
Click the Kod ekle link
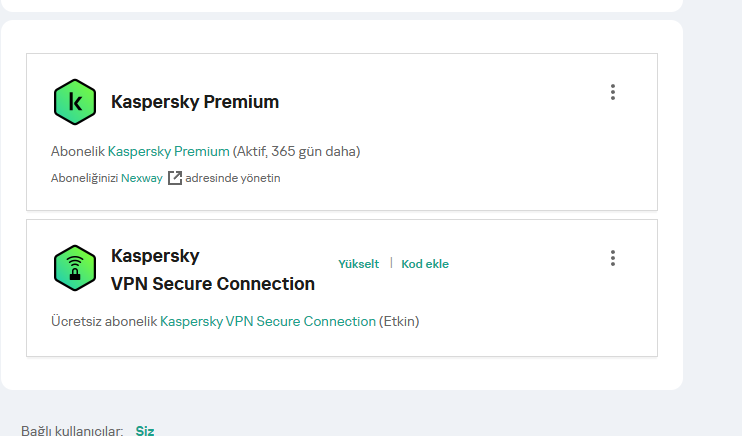425,264
